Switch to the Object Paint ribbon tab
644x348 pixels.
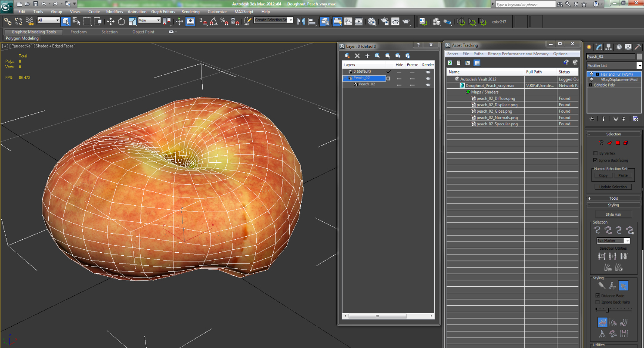143,32
